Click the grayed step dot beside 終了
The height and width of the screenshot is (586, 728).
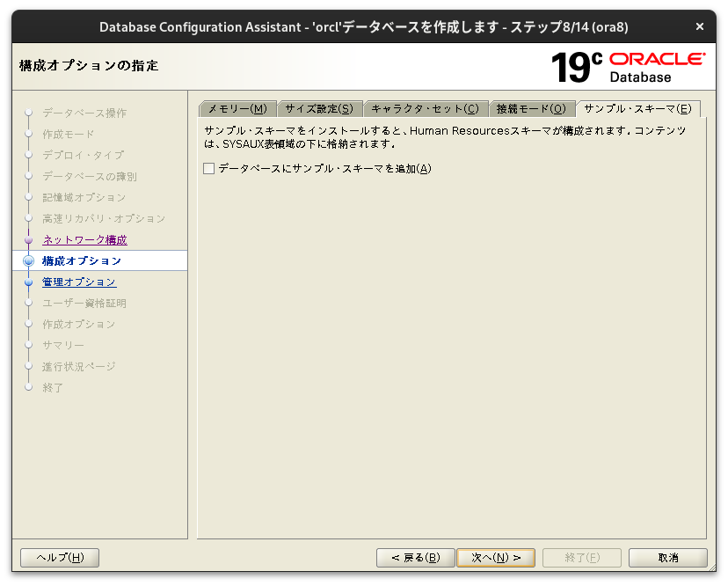[29, 387]
